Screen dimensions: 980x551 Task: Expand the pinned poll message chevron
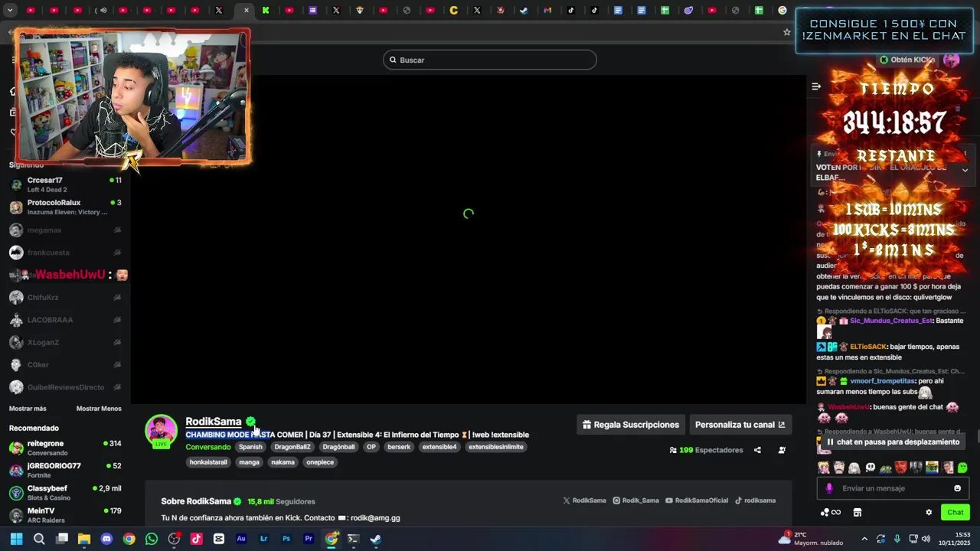(965, 171)
